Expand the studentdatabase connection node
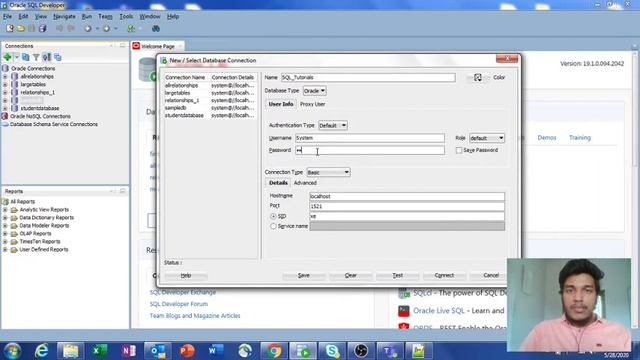The width and height of the screenshot is (640, 360). [5, 108]
